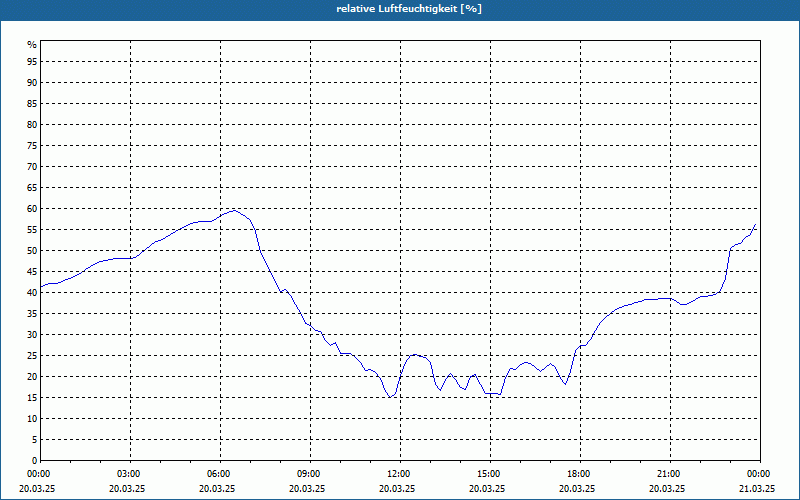Click the 06:00 time label

pyautogui.click(x=219, y=474)
